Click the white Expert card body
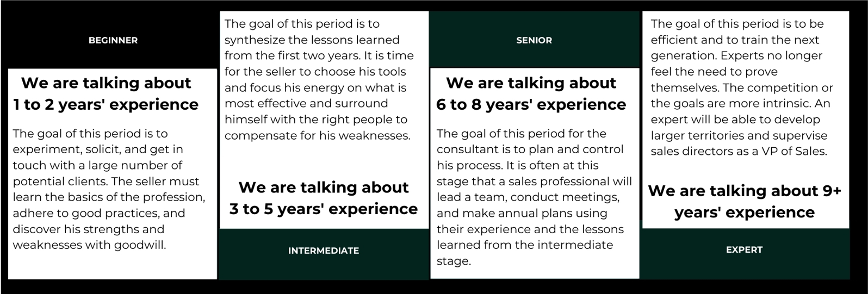This screenshot has height=294, width=868. (746, 120)
